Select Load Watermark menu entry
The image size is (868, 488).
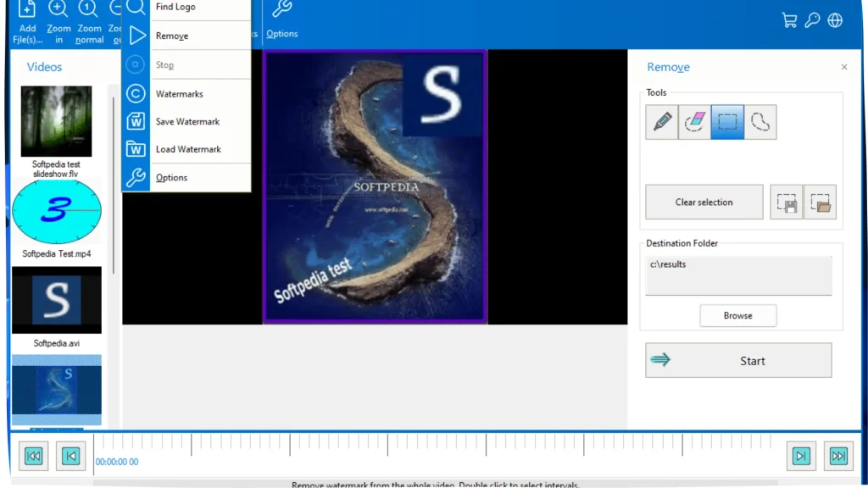click(188, 149)
